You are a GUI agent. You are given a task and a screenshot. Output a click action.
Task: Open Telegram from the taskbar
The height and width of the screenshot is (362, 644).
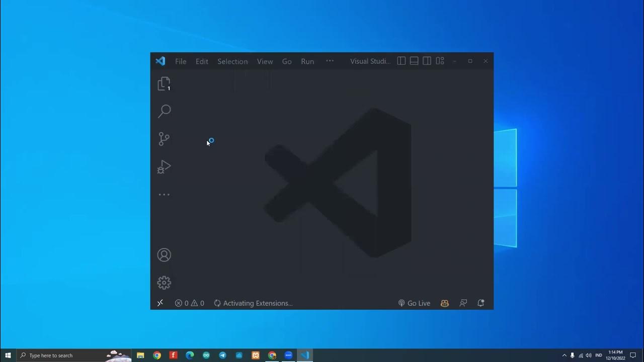point(223,355)
